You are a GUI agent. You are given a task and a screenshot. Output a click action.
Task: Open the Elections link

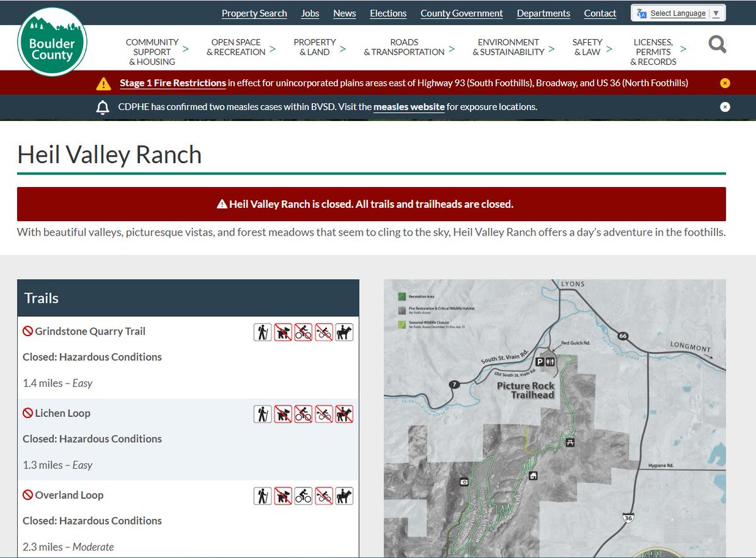[388, 13]
